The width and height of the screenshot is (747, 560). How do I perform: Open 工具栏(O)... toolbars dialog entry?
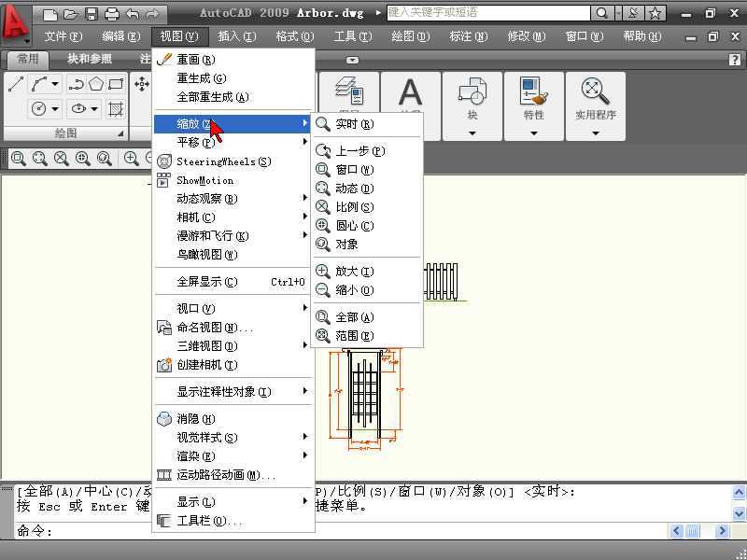[233, 521]
